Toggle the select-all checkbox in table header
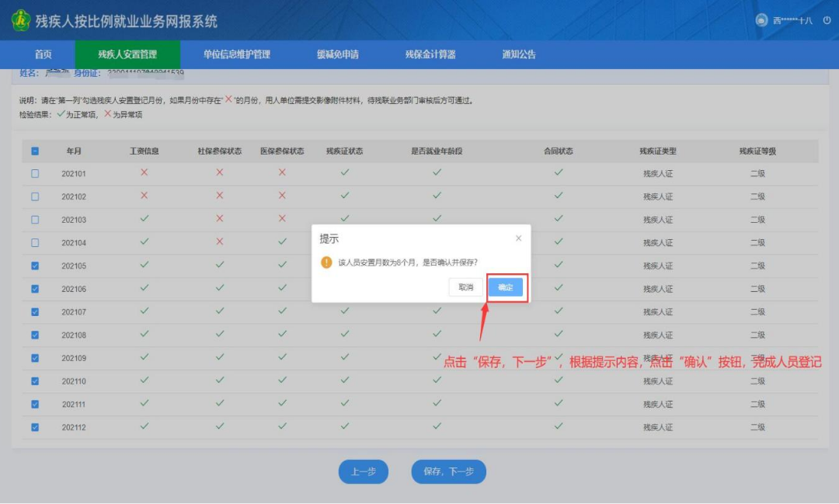The height and width of the screenshot is (504, 839). (x=35, y=151)
